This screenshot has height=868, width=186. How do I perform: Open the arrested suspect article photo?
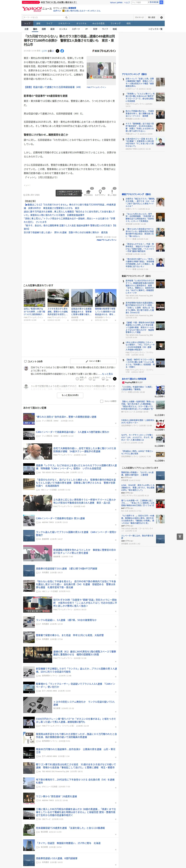(x=101, y=71)
